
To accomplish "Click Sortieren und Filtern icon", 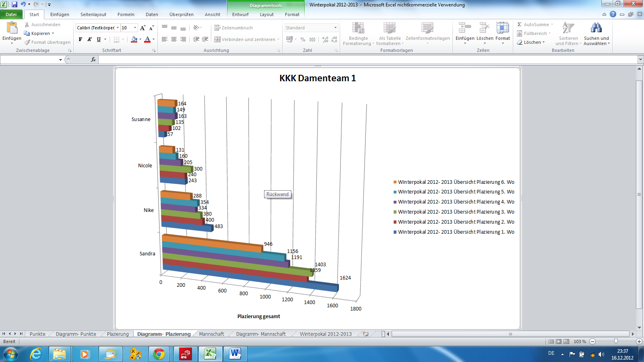I will coord(568,28).
